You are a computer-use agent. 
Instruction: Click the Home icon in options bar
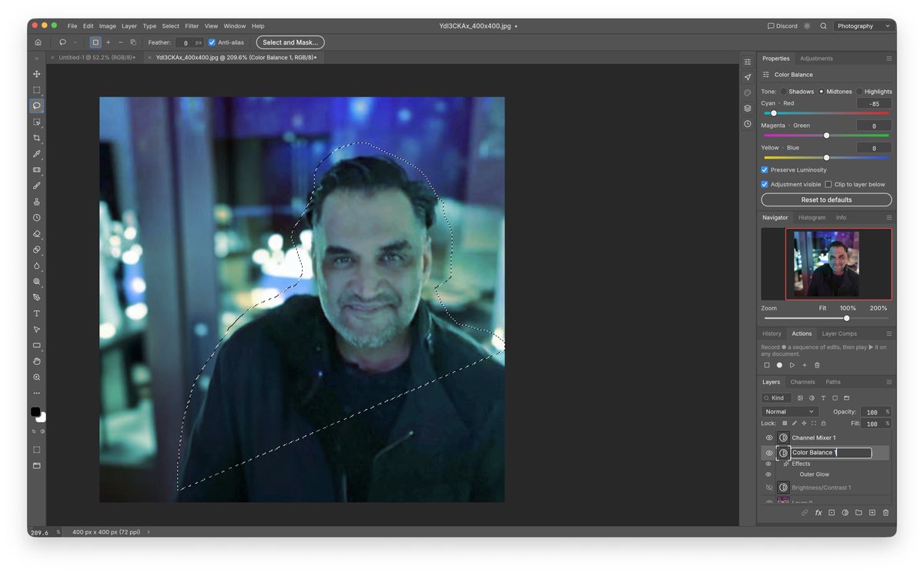tap(38, 42)
